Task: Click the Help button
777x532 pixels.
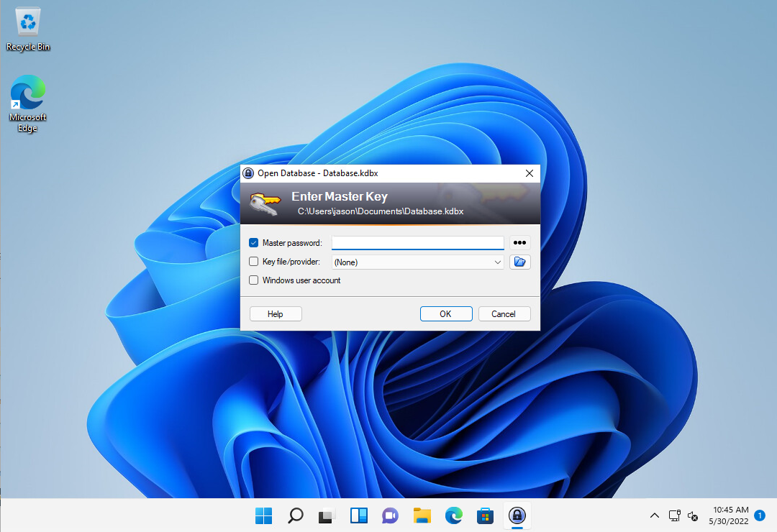Action: [x=276, y=314]
